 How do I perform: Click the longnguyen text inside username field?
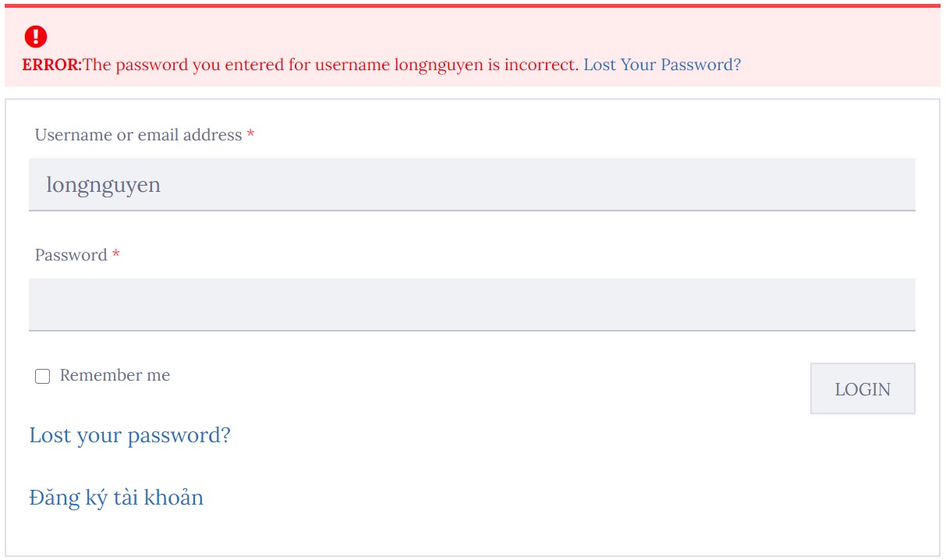click(103, 186)
